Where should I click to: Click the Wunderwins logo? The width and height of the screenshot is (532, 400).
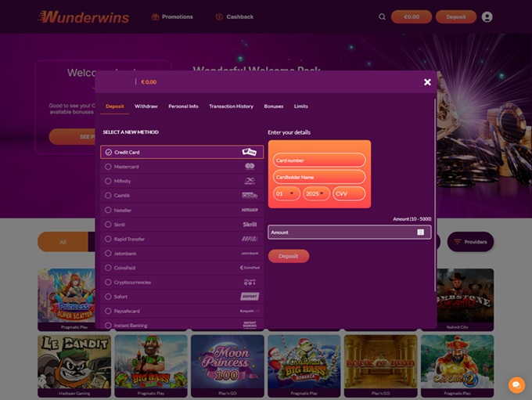click(x=84, y=16)
